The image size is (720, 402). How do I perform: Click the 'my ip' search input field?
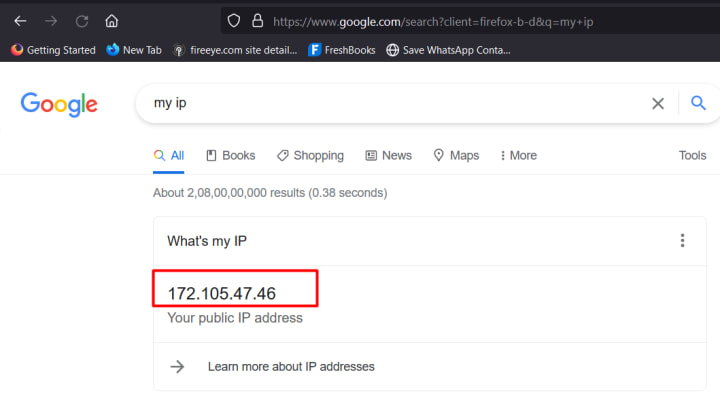(x=395, y=103)
